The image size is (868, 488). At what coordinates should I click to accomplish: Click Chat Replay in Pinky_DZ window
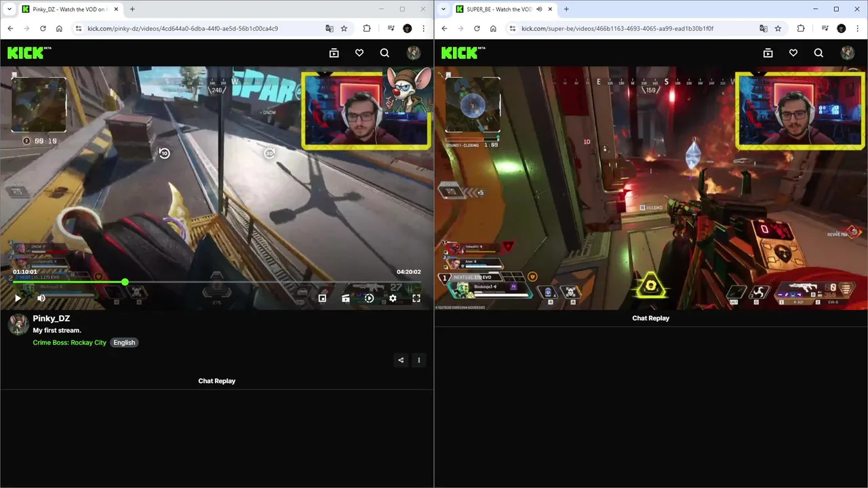tap(217, 381)
